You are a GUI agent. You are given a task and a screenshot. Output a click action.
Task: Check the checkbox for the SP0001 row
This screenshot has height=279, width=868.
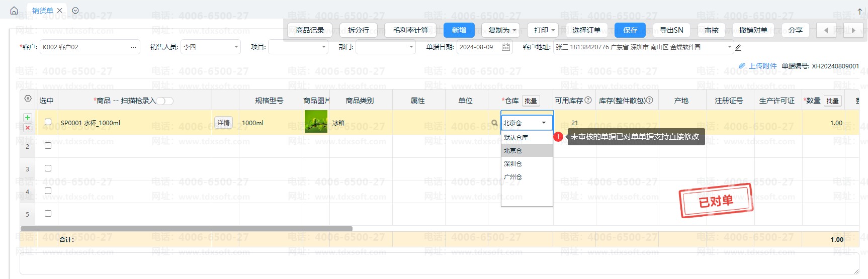(48, 122)
